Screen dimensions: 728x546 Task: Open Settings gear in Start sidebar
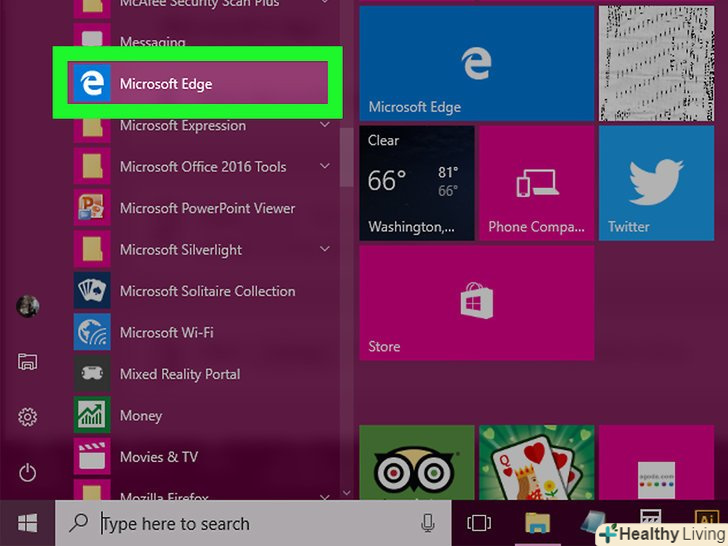coord(27,417)
